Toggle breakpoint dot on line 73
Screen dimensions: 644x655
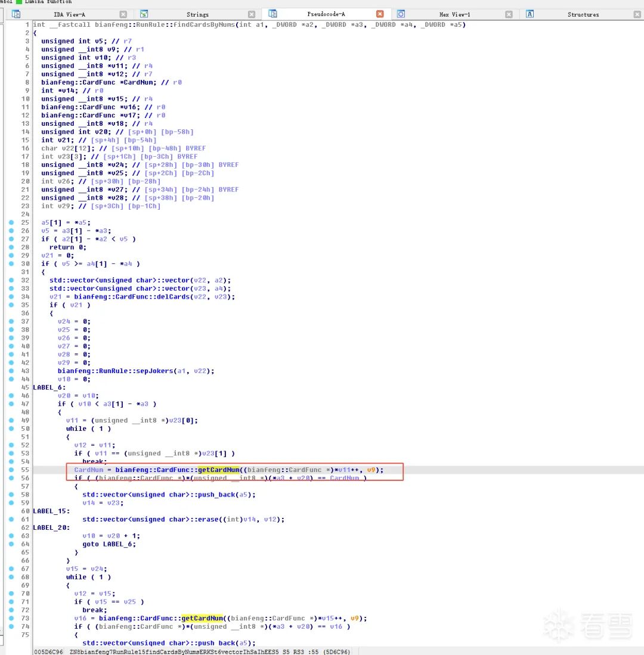(12, 618)
